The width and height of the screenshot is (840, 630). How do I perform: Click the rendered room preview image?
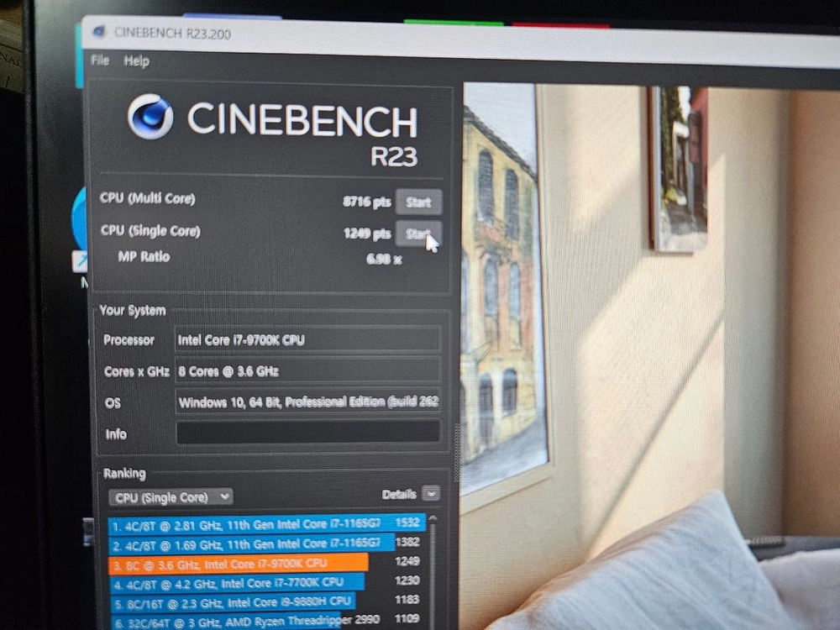(x=649, y=356)
